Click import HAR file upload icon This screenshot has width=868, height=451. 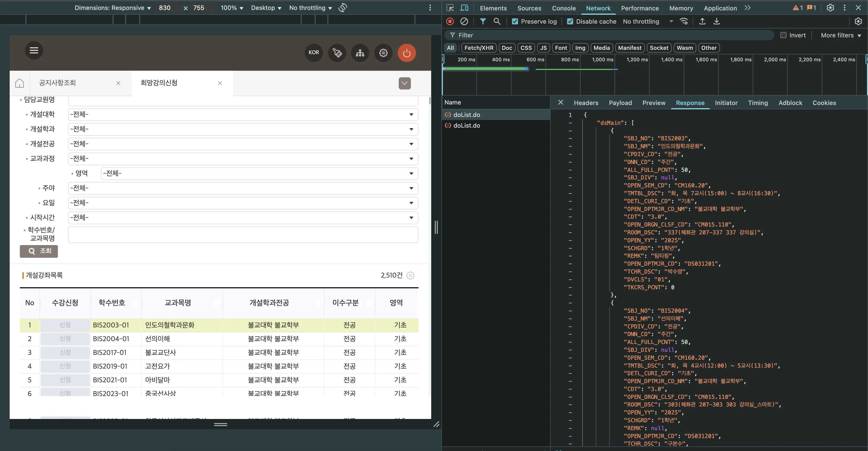coord(702,22)
